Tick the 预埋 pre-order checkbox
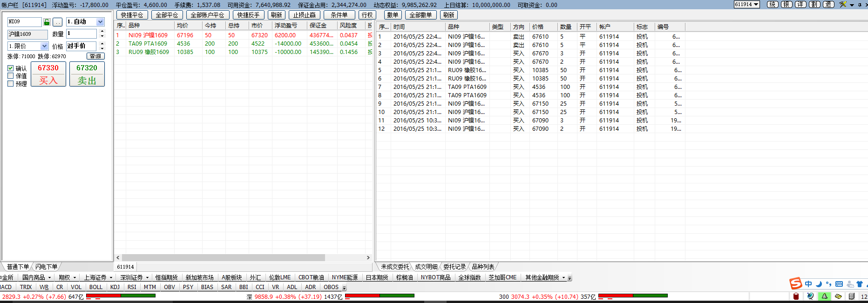Image resolution: width=868 pixels, height=303 pixels. click(11, 84)
